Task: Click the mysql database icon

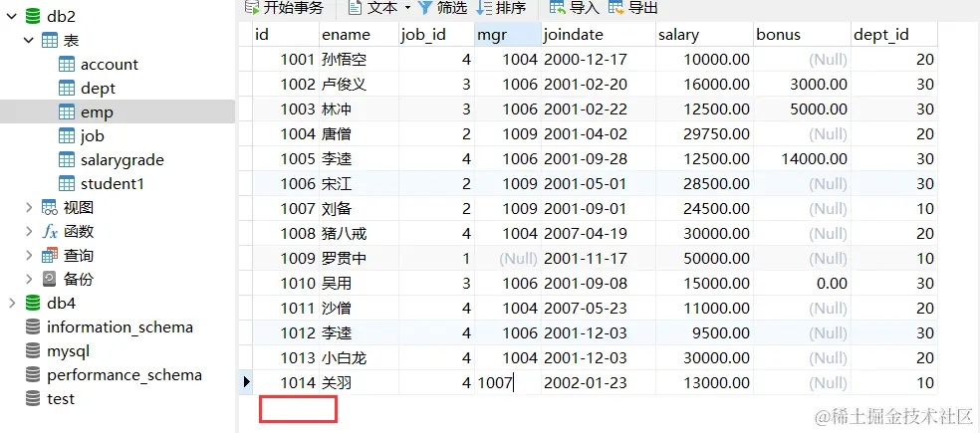Action: pyautogui.click(x=33, y=351)
